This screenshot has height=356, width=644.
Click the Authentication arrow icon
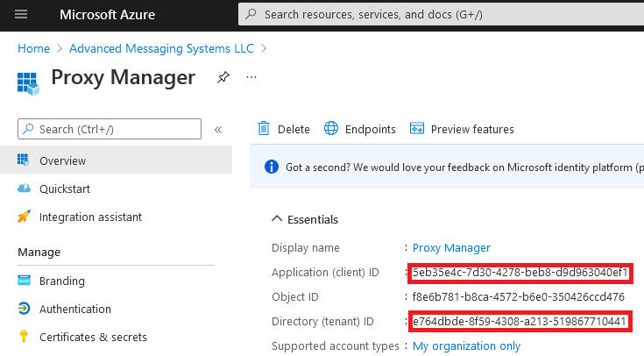[x=24, y=309]
